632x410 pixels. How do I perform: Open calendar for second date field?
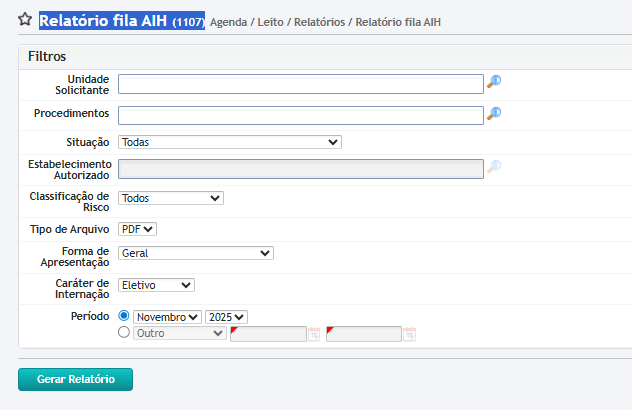pos(409,334)
